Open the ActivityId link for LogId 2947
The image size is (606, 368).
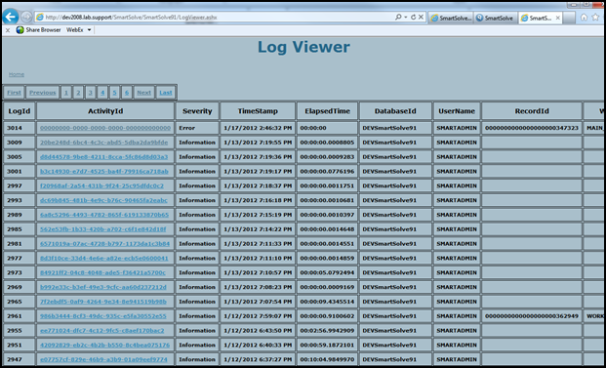click(104, 359)
